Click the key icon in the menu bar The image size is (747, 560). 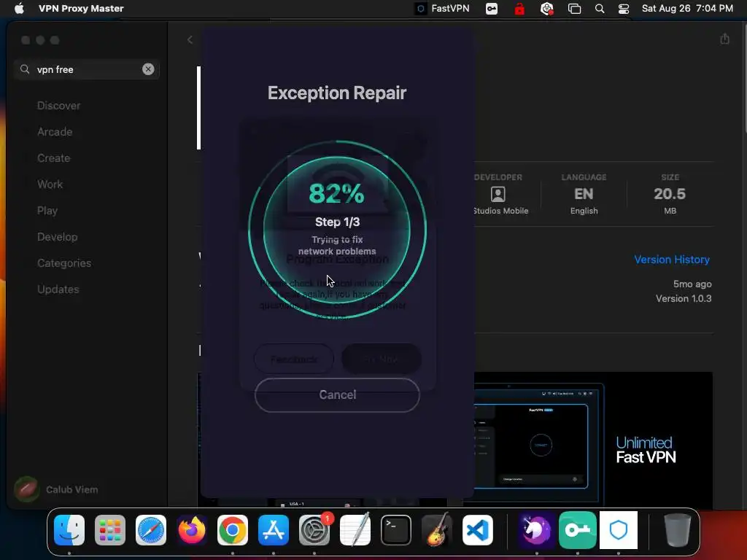coord(492,9)
